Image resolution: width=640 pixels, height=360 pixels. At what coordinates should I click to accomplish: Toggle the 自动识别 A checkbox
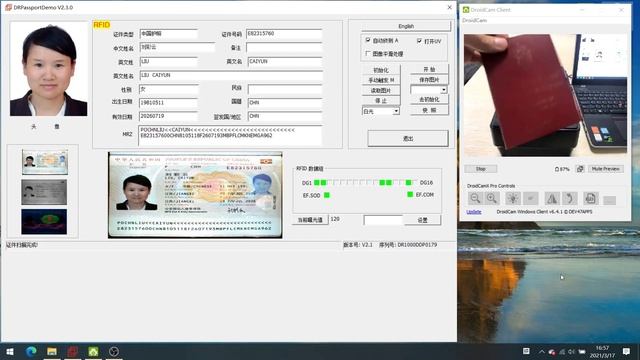368,40
